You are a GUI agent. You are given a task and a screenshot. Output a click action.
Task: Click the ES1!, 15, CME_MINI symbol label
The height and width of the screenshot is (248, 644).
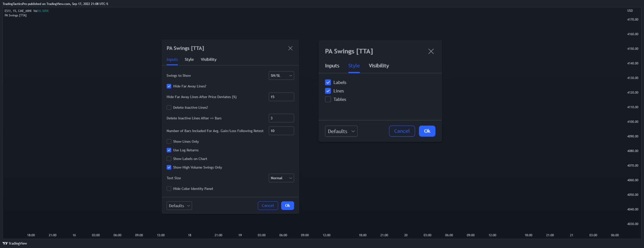click(x=18, y=11)
